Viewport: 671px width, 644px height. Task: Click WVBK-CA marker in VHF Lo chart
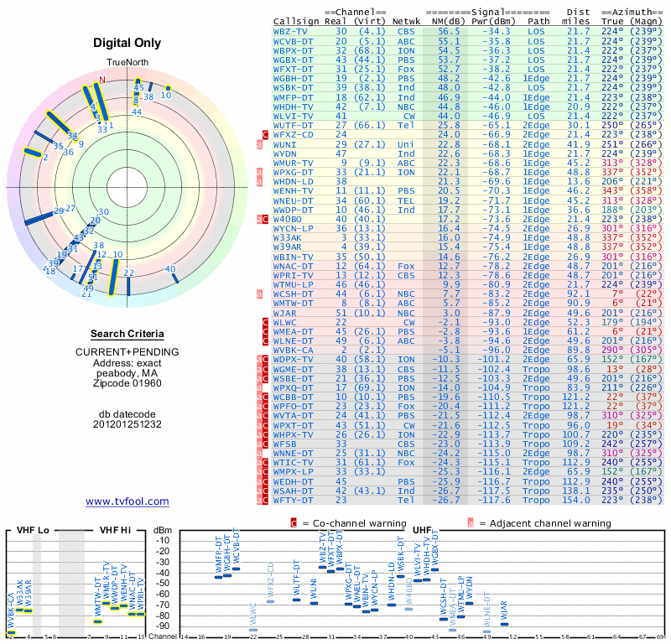11,632
